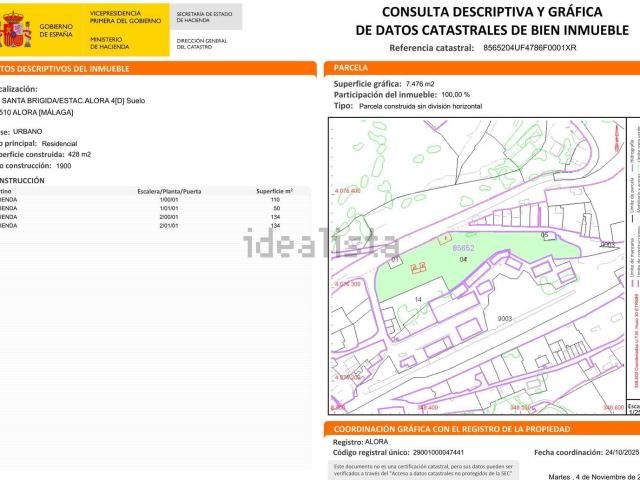The height and width of the screenshot is (480, 640).
Task: Click the Spanish coat of arms logo
Action: pos(15,29)
